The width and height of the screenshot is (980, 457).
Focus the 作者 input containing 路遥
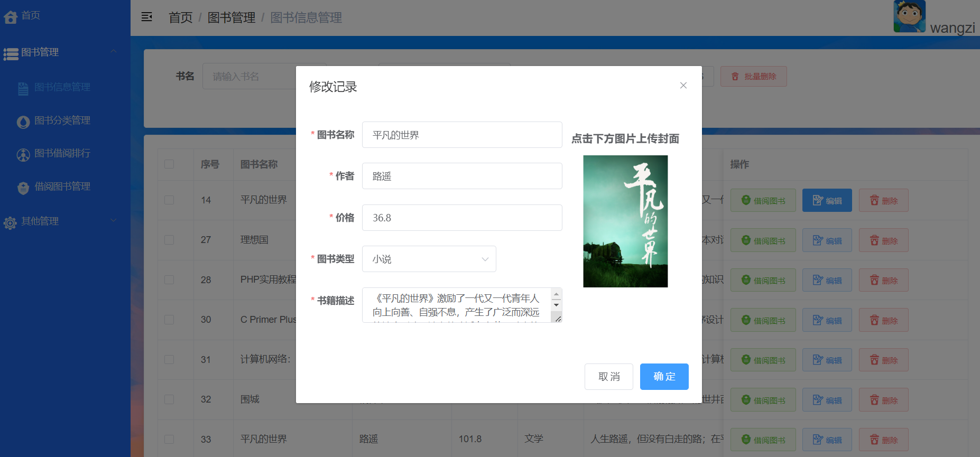tap(462, 176)
